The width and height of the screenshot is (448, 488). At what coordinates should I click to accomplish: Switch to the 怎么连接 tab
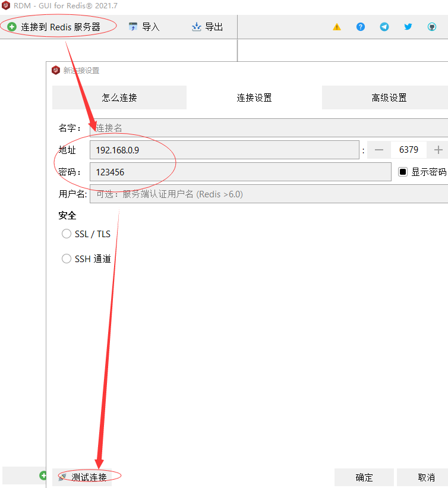point(119,97)
